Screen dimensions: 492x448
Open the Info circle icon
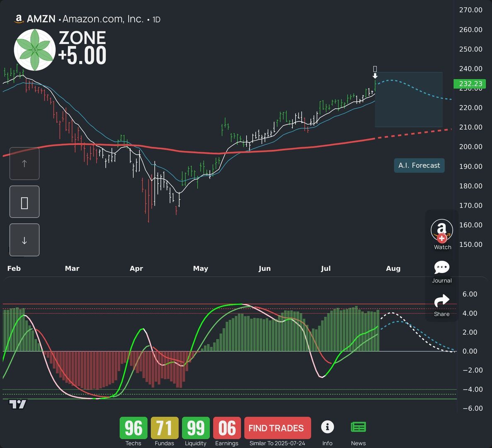point(327,427)
